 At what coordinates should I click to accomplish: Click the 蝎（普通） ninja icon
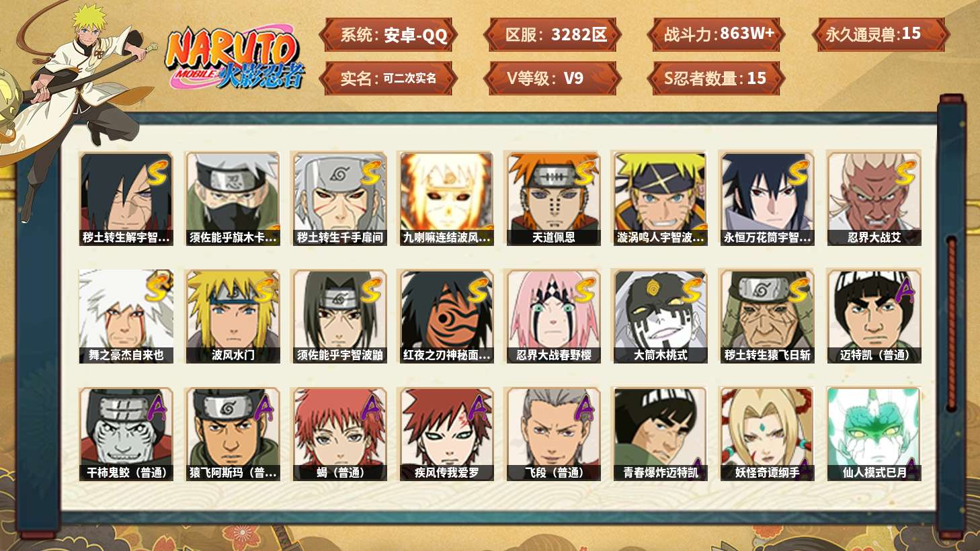pos(339,434)
